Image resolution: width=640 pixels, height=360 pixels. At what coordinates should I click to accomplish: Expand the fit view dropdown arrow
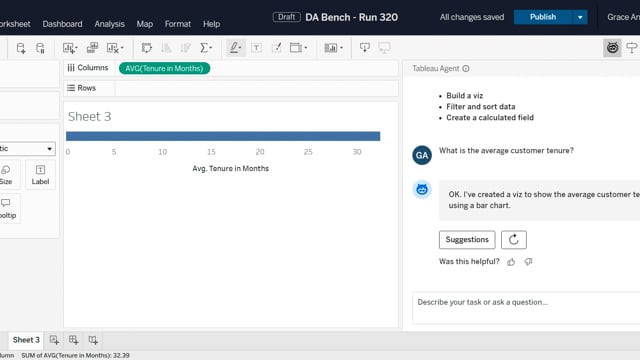tap(305, 48)
